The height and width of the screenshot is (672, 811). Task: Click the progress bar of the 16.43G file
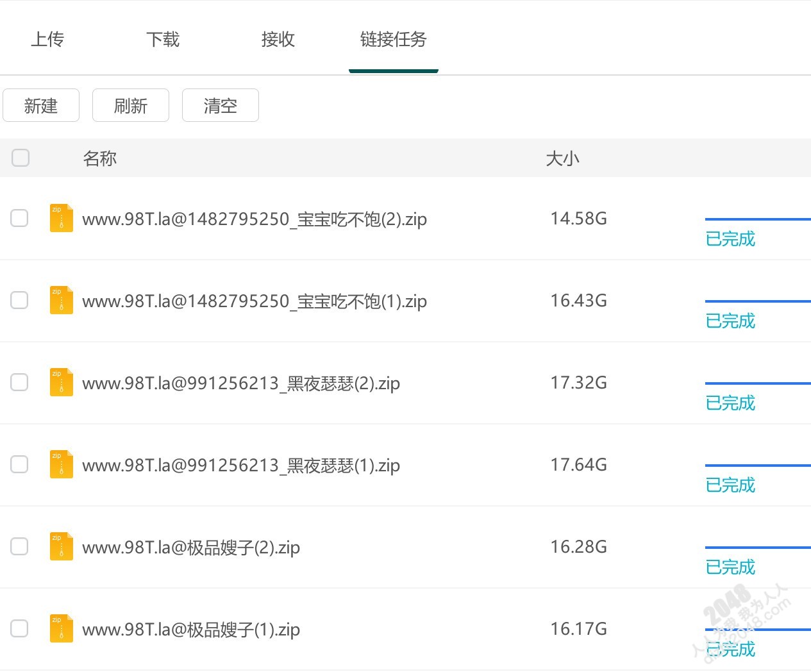tap(757, 301)
